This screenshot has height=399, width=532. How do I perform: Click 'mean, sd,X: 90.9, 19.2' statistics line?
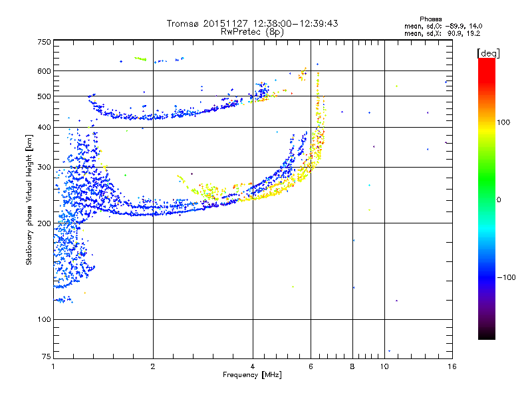[442, 34]
